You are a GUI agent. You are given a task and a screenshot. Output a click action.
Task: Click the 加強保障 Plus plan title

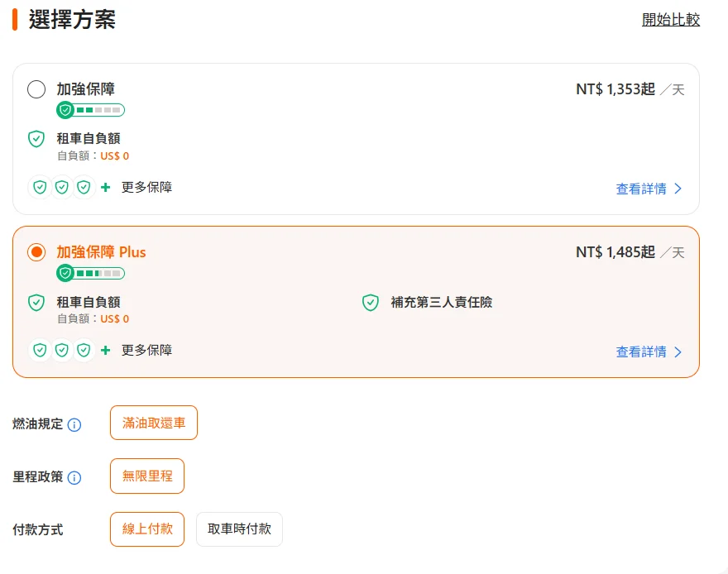(101, 252)
